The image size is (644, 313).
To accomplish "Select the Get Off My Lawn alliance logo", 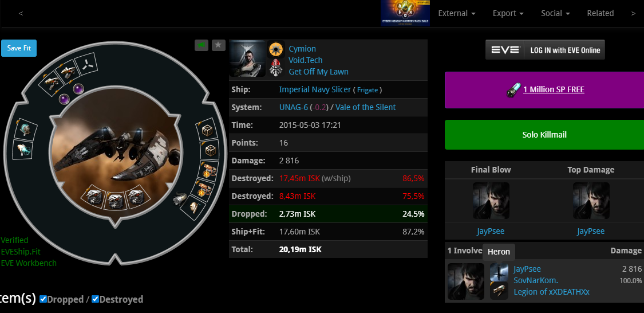I will (x=276, y=68).
